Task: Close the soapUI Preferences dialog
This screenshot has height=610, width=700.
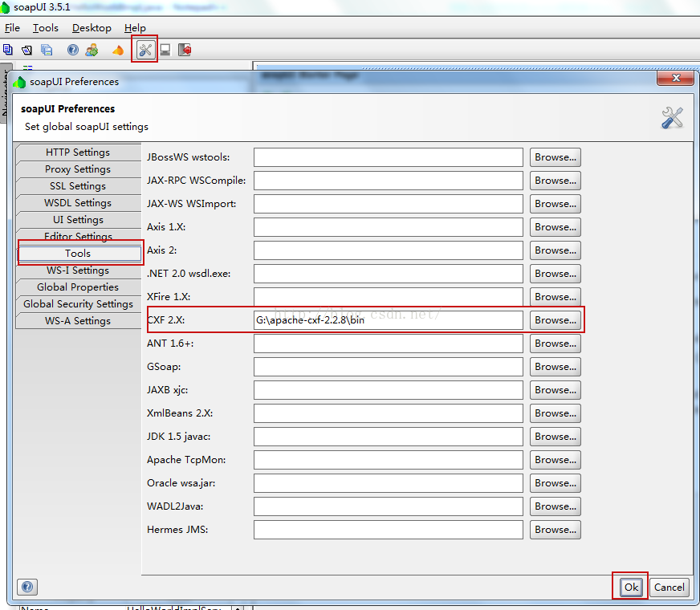Action: (x=675, y=78)
